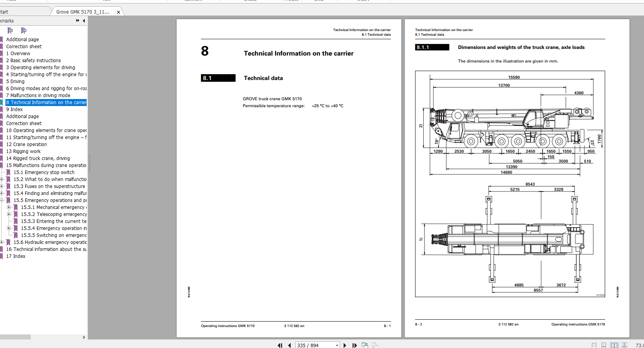Expand the 15.6 Hydraulic emergency bookmark
Image resolution: width=644 pixels, height=348 pixels.
[2, 242]
